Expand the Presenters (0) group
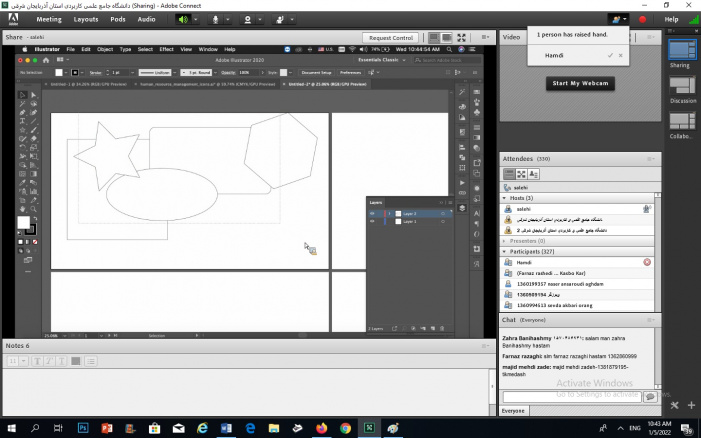The height and width of the screenshot is (438, 701). 505,241
